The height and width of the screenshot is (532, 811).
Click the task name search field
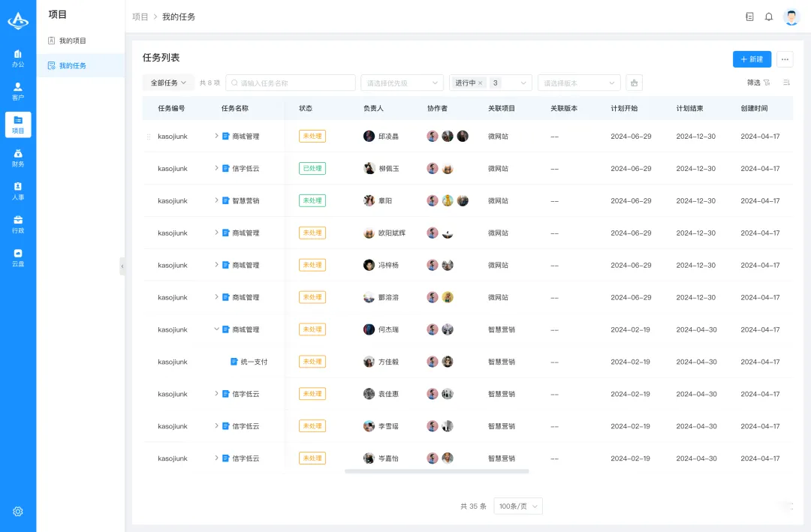click(293, 83)
